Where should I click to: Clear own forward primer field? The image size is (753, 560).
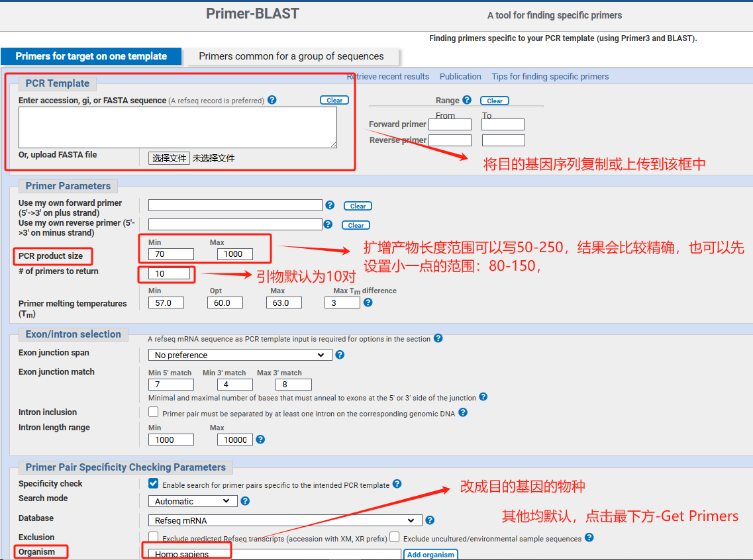pyautogui.click(x=358, y=206)
